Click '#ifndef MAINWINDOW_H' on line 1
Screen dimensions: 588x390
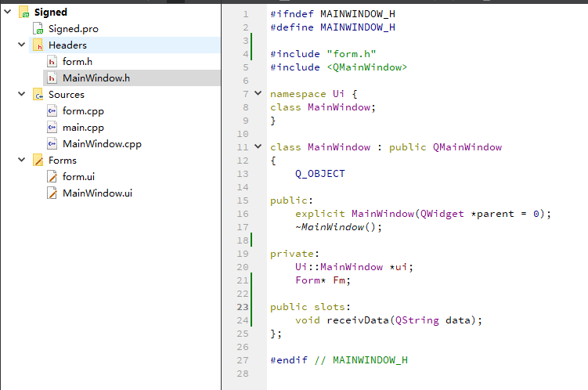tap(333, 14)
